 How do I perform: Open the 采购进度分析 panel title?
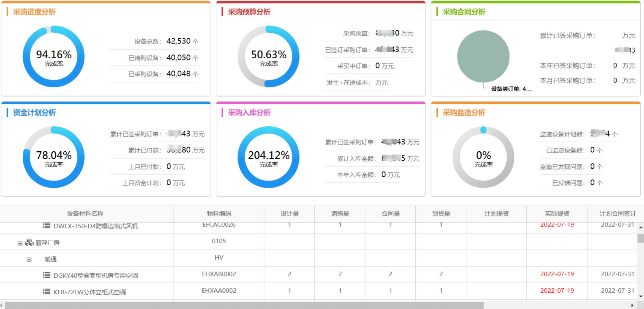[34, 12]
